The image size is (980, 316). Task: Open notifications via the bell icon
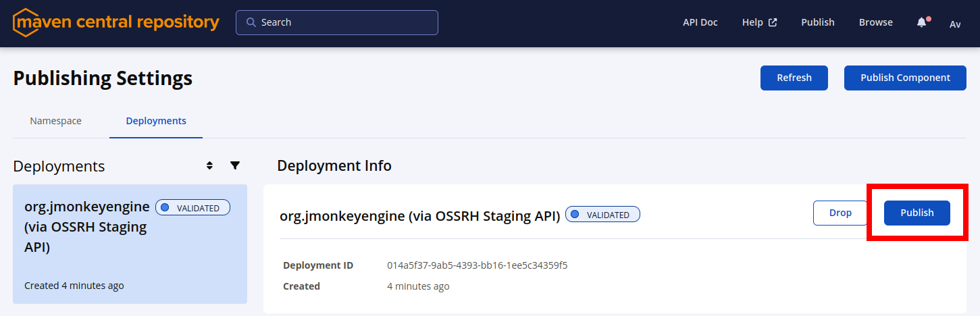click(x=922, y=22)
